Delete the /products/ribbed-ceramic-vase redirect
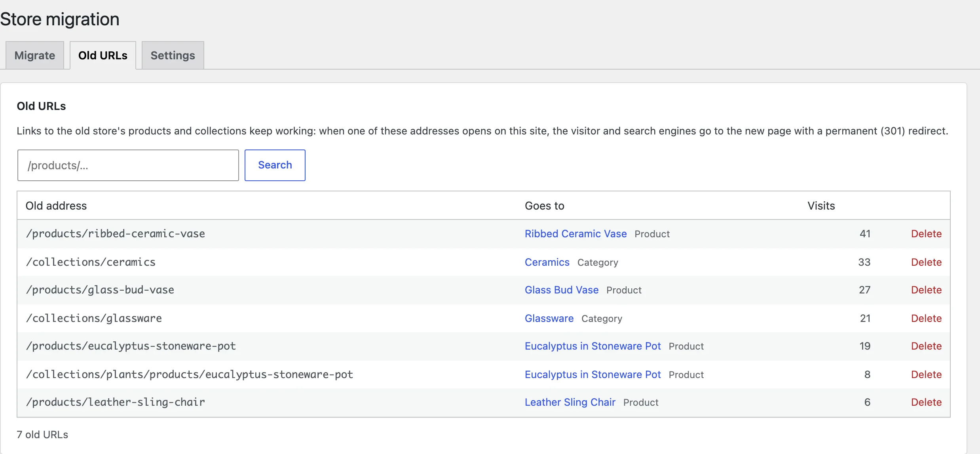980x454 pixels. click(x=926, y=234)
